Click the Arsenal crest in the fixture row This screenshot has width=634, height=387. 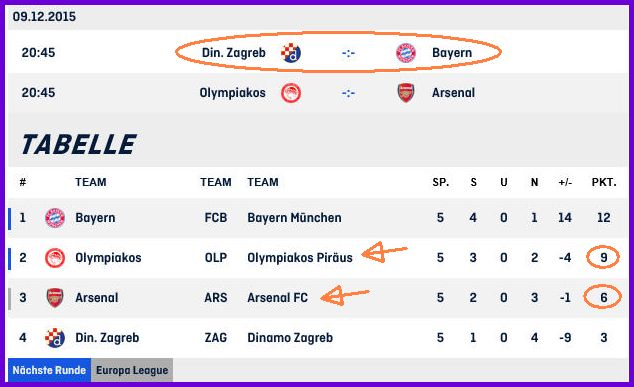(406, 93)
